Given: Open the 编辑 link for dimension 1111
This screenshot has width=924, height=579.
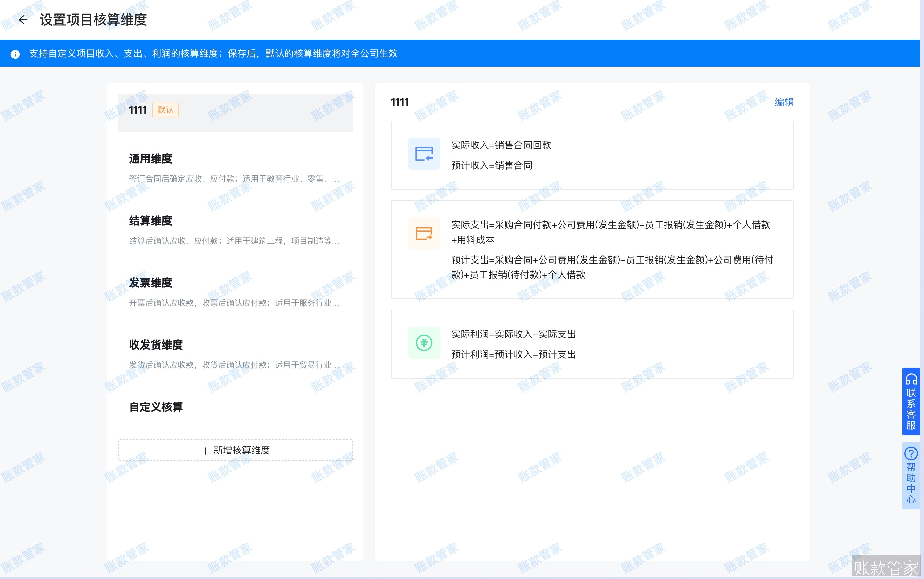Looking at the screenshot, I should pos(783,102).
